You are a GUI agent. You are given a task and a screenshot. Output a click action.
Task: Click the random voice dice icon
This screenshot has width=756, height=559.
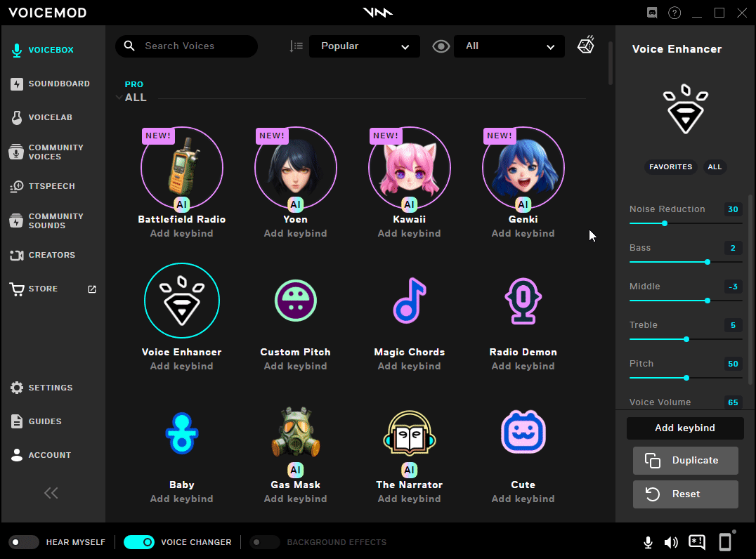coord(585,45)
